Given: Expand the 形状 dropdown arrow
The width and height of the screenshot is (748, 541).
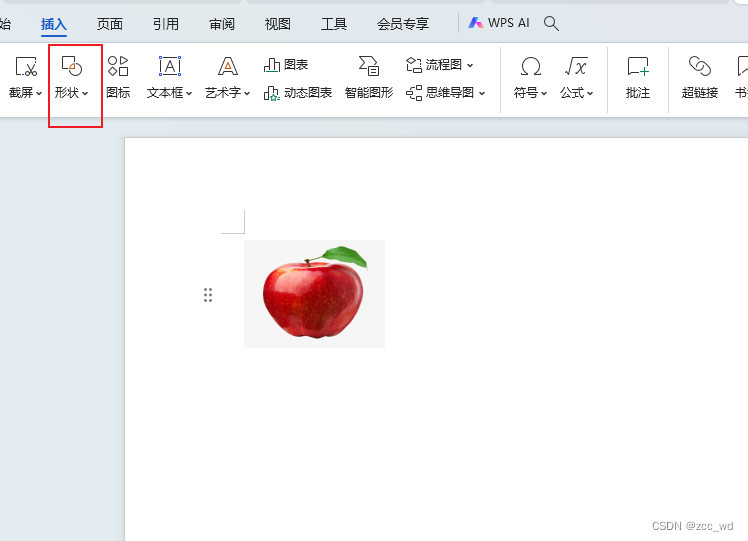Looking at the screenshot, I should [x=85, y=93].
